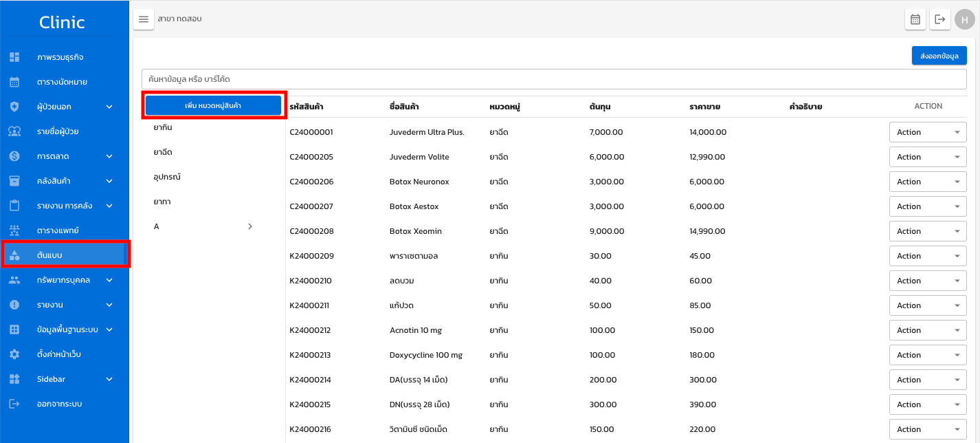Click product code K24000214
This screenshot has width=980, height=443.
[x=310, y=380]
